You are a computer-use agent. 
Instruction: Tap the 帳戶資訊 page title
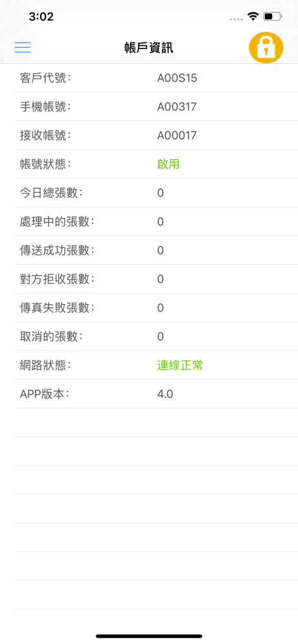(149, 48)
